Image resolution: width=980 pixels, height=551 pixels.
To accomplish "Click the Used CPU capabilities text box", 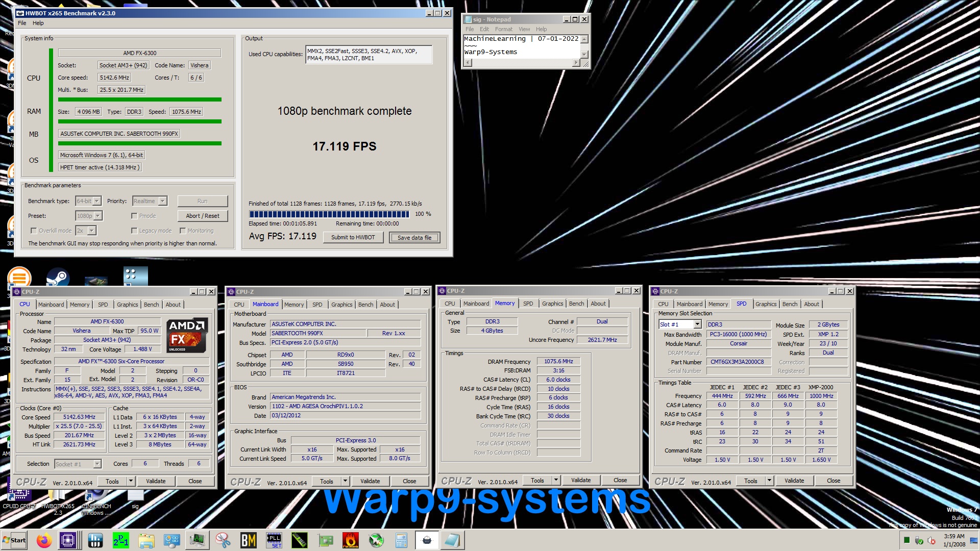I will (369, 55).
